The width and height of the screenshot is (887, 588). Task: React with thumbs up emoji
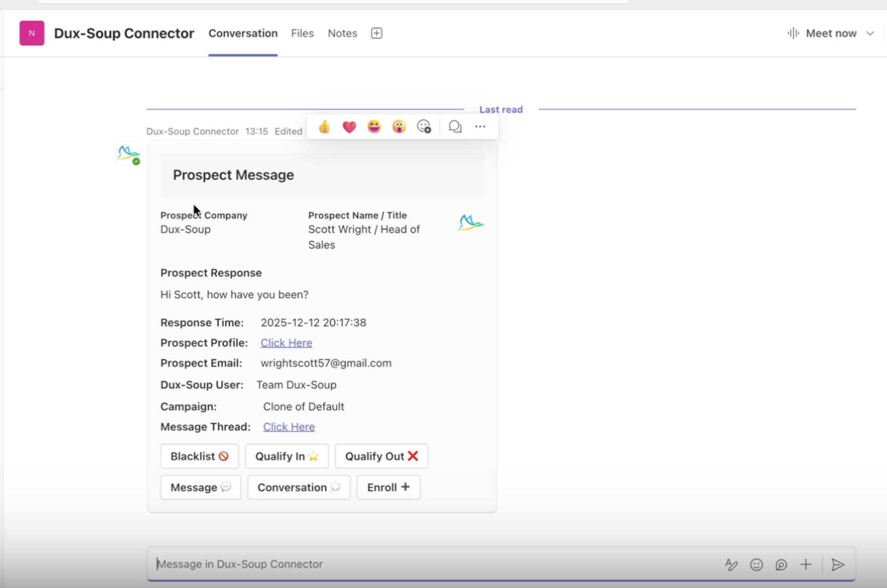click(x=325, y=126)
